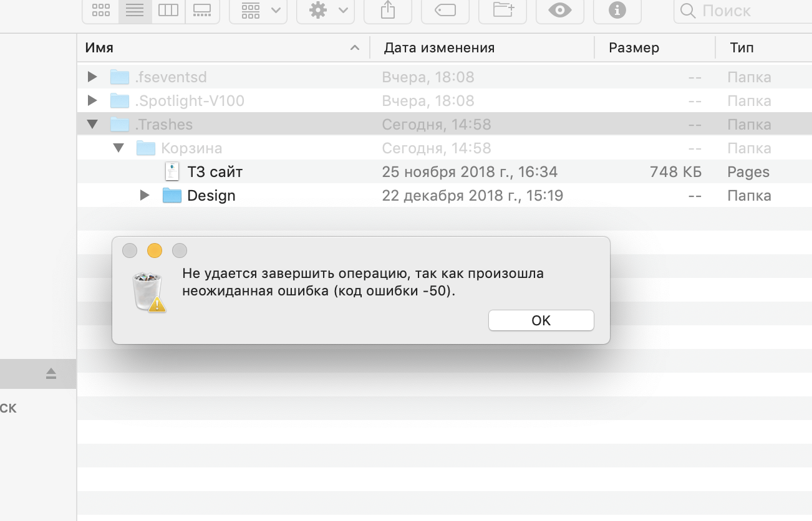Select the .Spotlight-V100 row name
Screen dimensions: 812x521
(x=190, y=101)
